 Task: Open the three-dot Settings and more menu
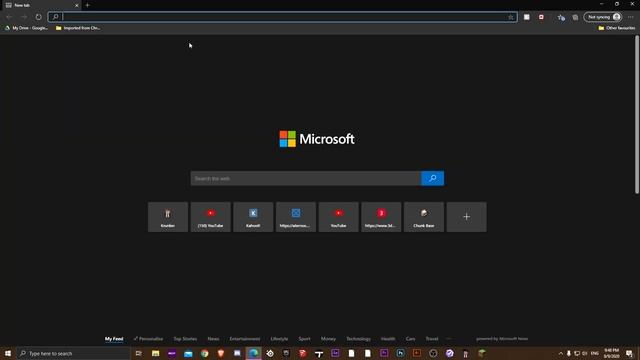pyautogui.click(x=631, y=17)
